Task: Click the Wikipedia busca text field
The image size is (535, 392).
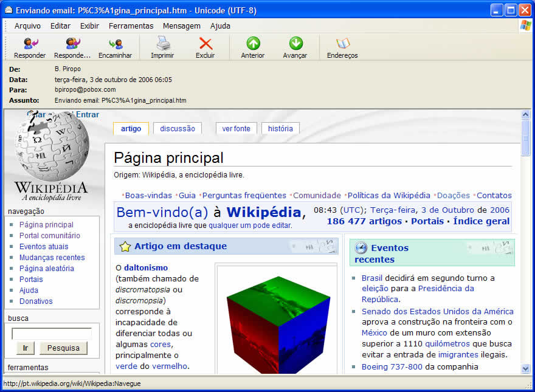Action: (52, 334)
